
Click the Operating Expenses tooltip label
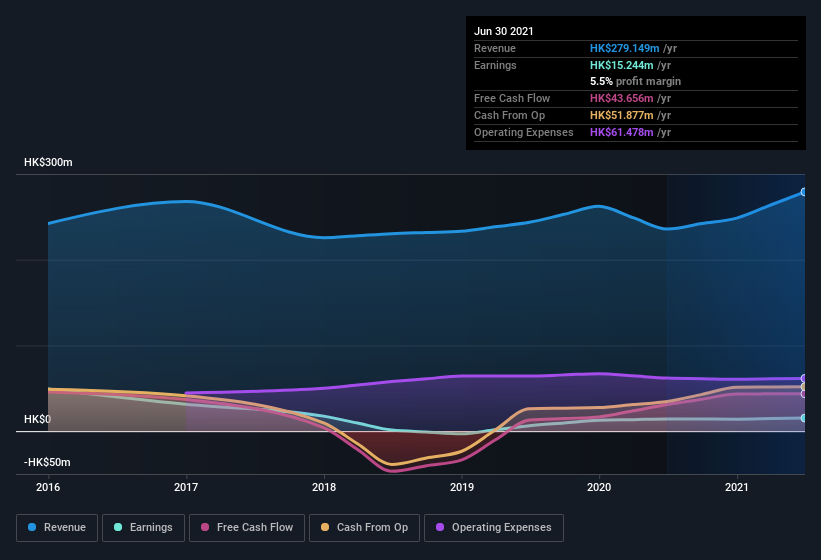click(524, 132)
